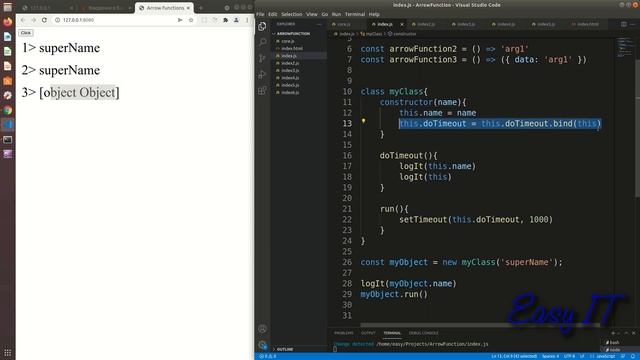The width and height of the screenshot is (640, 360).
Task: Click the myClass breadcrumb in editor
Action: [x=371, y=34]
